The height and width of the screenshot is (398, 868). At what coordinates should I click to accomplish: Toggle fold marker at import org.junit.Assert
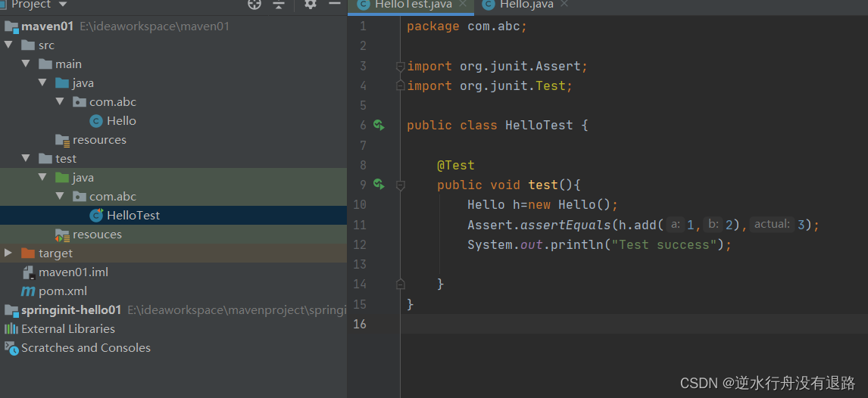[400, 67]
